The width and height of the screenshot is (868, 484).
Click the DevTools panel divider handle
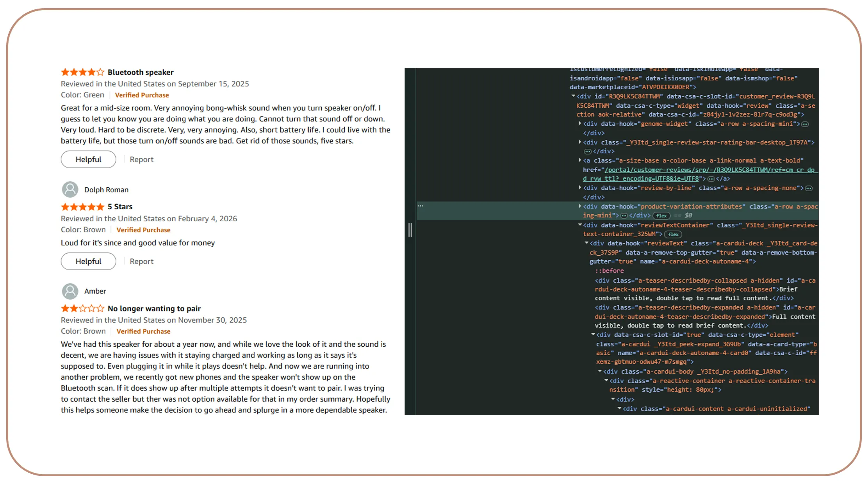point(410,230)
